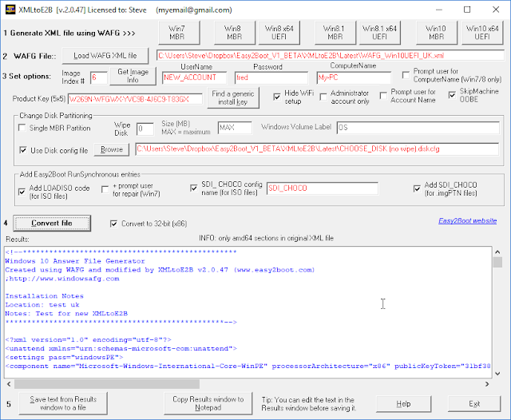Minimize the XMLtoE2B window
The image size is (511, 420).
(x=439, y=10)
